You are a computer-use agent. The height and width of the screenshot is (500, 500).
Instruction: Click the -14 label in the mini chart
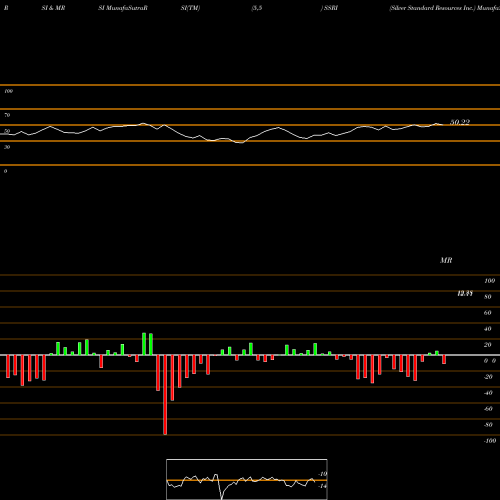click(323, 486)
